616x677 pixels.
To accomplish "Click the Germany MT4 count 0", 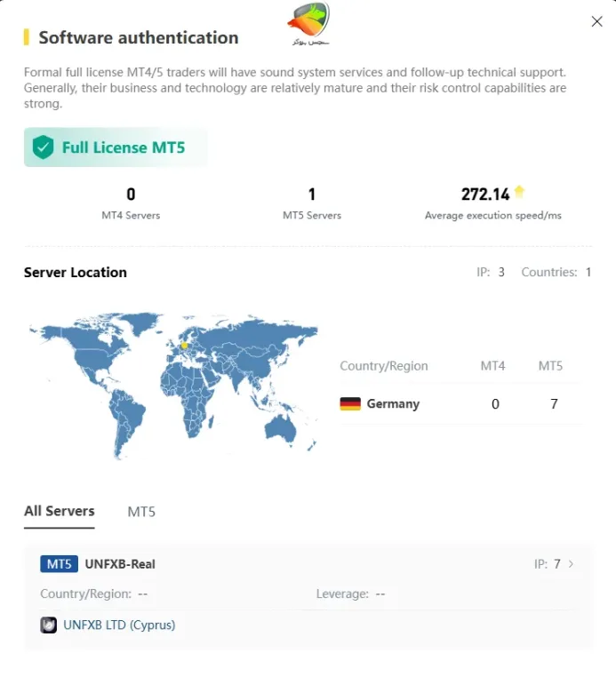I will (x=495, y=404).
